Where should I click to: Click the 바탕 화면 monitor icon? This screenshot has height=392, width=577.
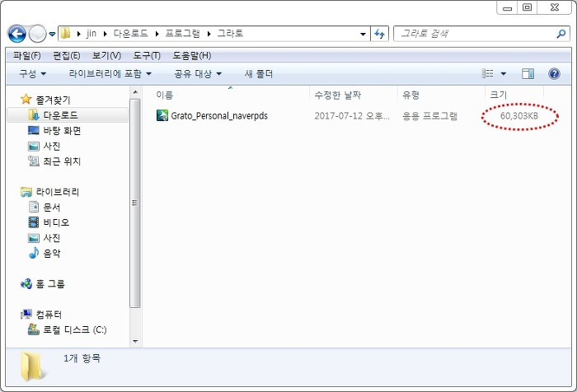(34, 130)
